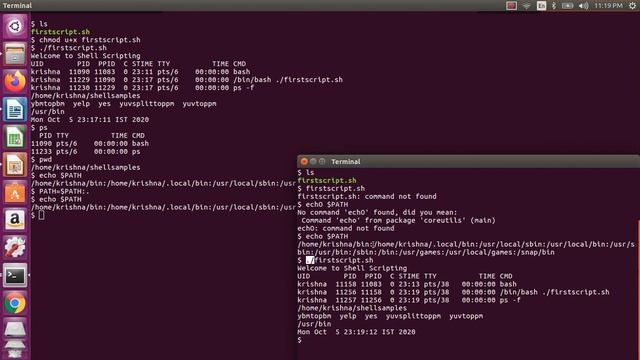
Task: Click green firstscript.sh in front Terminal
Action: (x=327, y=180)
